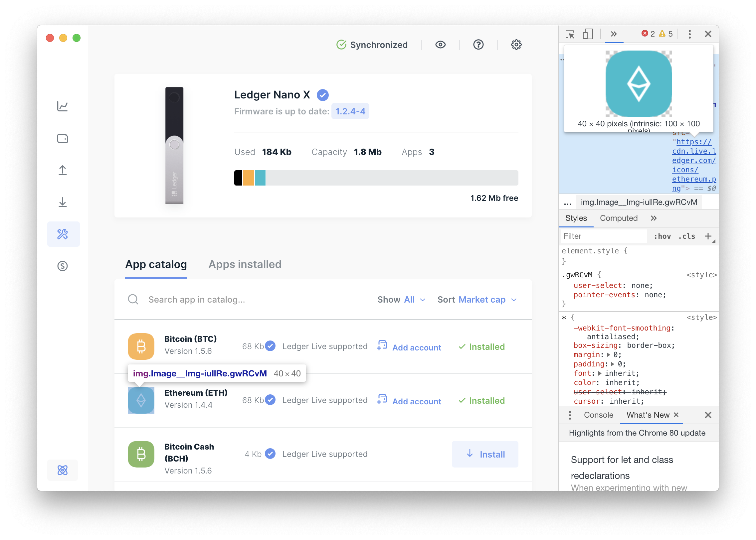Open the Buy crypto dollar sidebar icon

coord(63,266)
